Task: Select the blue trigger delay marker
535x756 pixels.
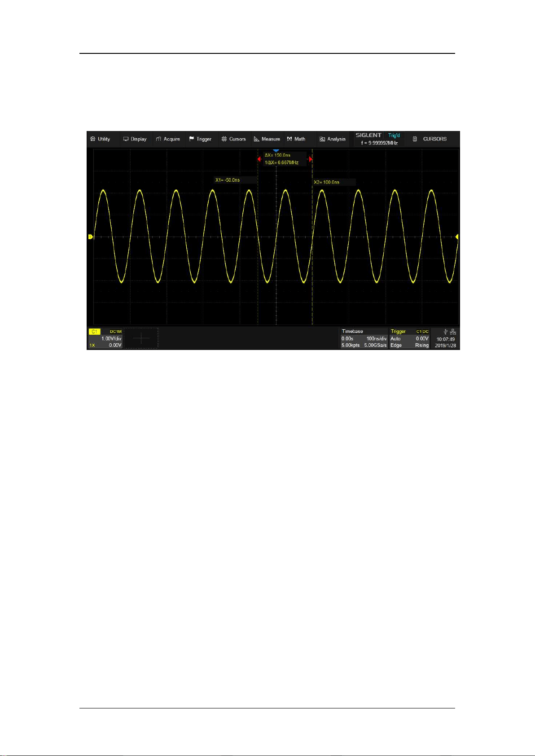Action: pos(276,150)
